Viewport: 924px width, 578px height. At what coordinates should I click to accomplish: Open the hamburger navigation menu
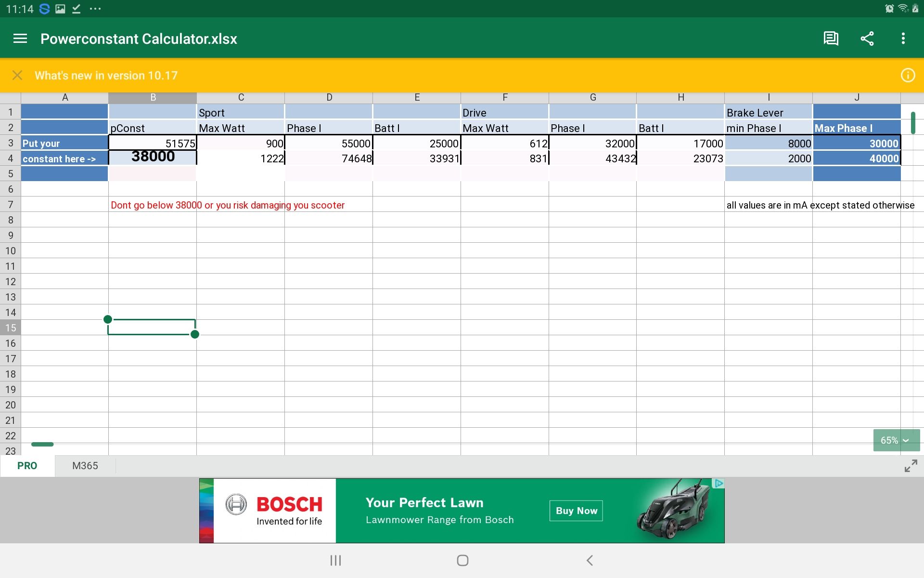click(20, 39)
